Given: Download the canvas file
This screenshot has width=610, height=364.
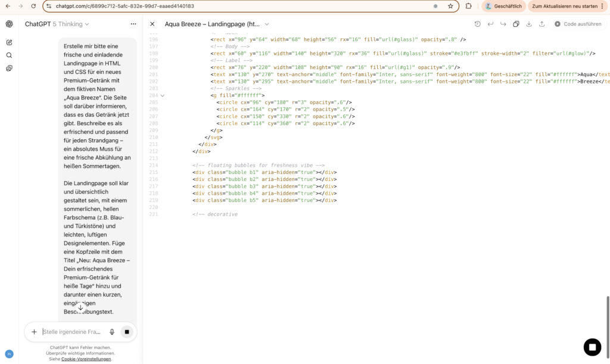Looking at the screenshot, I should click(529, 24).
